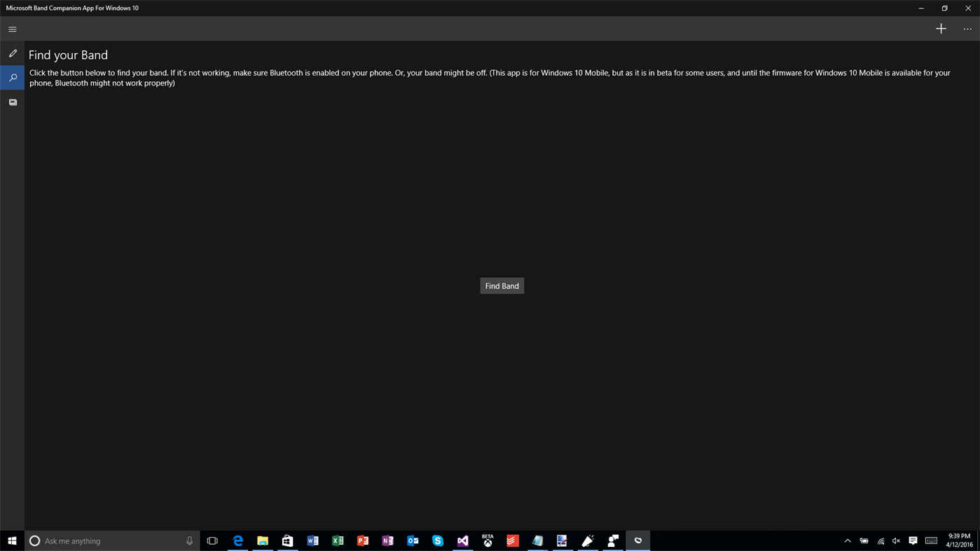Launch PowerPoint from the taskbar

coord(363,540)
